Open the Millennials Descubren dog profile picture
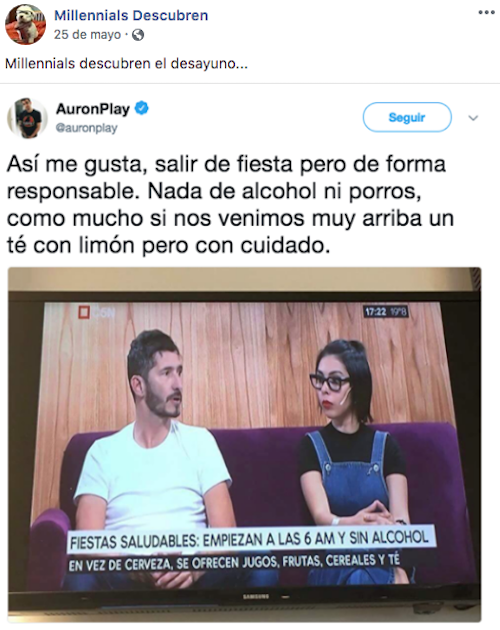Screen dimensions: 500x630 click(25, 25)
